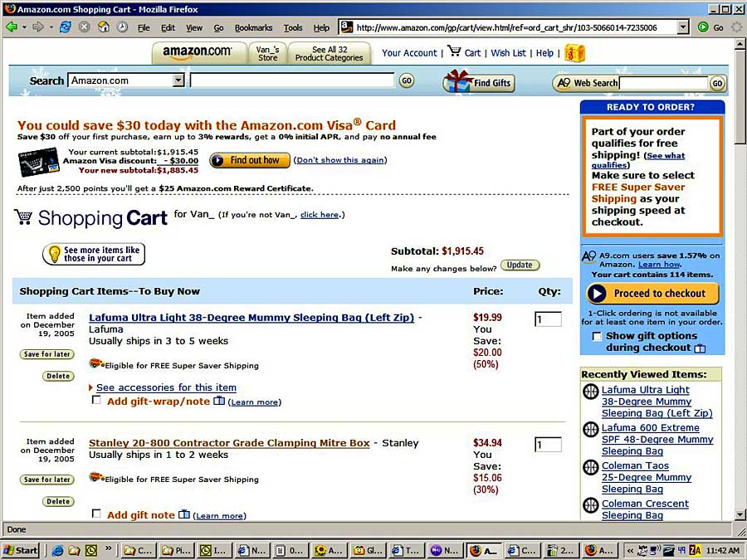Viewport: 747px width, 560px height.
Task: Enable Show gift options during checkout
Action: pos(597,336)
